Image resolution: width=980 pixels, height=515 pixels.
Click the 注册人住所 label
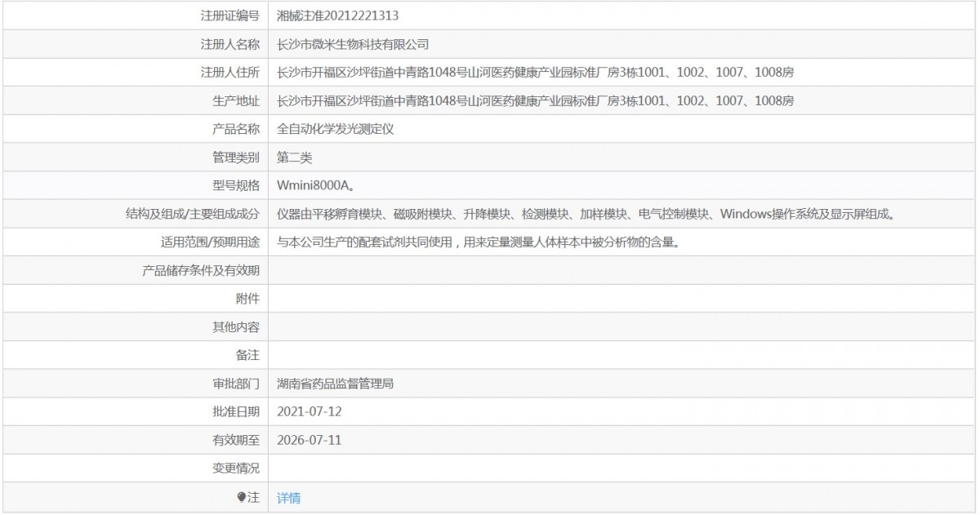(230, 73)
